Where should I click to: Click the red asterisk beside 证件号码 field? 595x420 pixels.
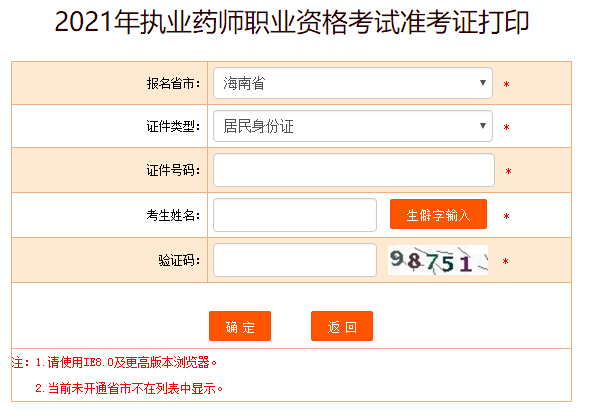508,172
